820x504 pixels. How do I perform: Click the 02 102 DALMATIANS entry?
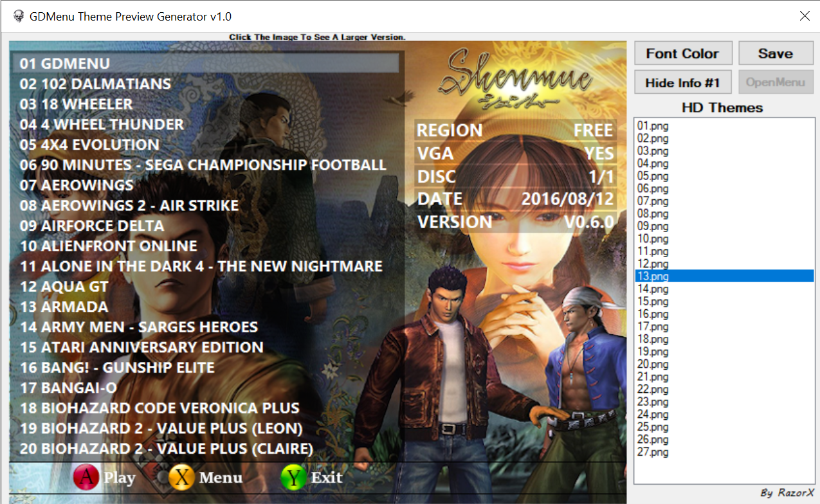click(95, 84)
